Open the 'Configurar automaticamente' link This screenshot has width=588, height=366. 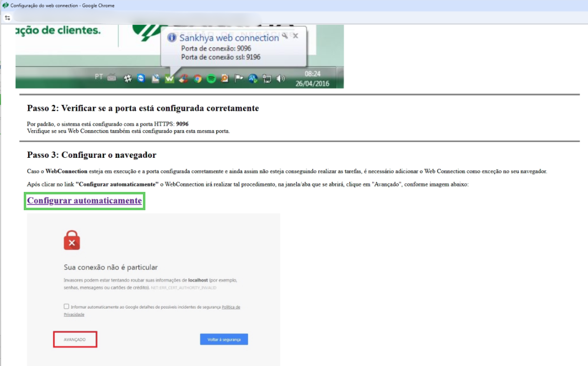tap(85, 201)
